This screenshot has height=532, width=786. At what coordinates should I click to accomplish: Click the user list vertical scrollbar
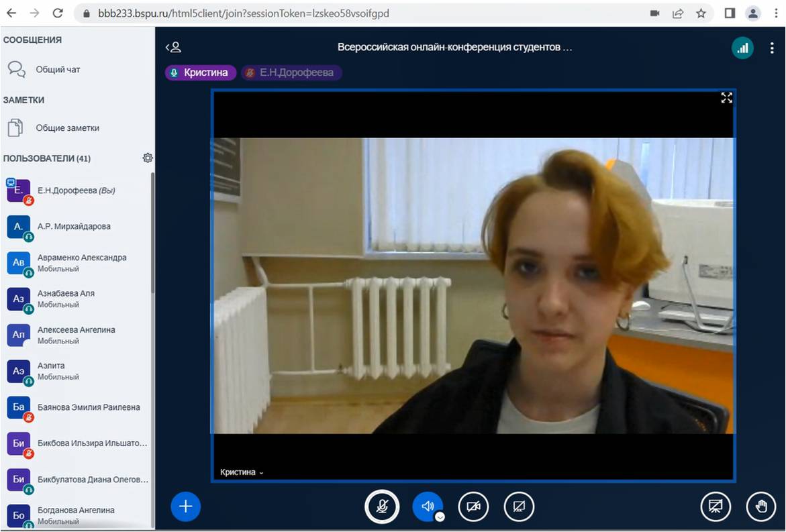click(152, 235)
